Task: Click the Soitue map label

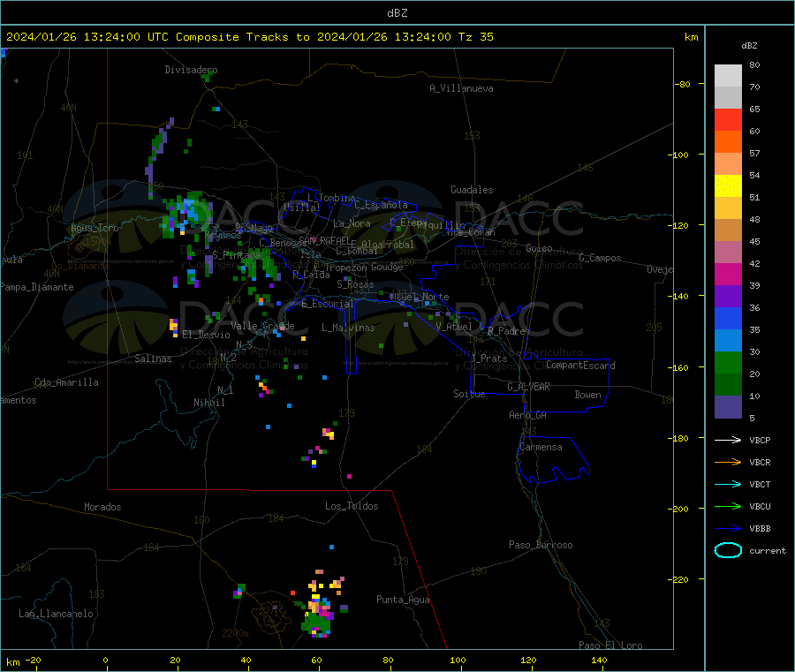Action: 469,394
